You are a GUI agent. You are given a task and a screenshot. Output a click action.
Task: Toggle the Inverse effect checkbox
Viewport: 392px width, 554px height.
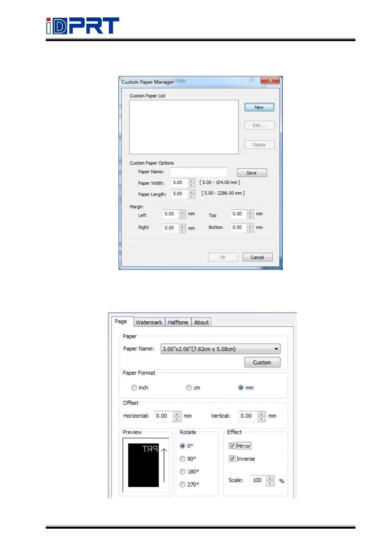[x=232, y=459]
